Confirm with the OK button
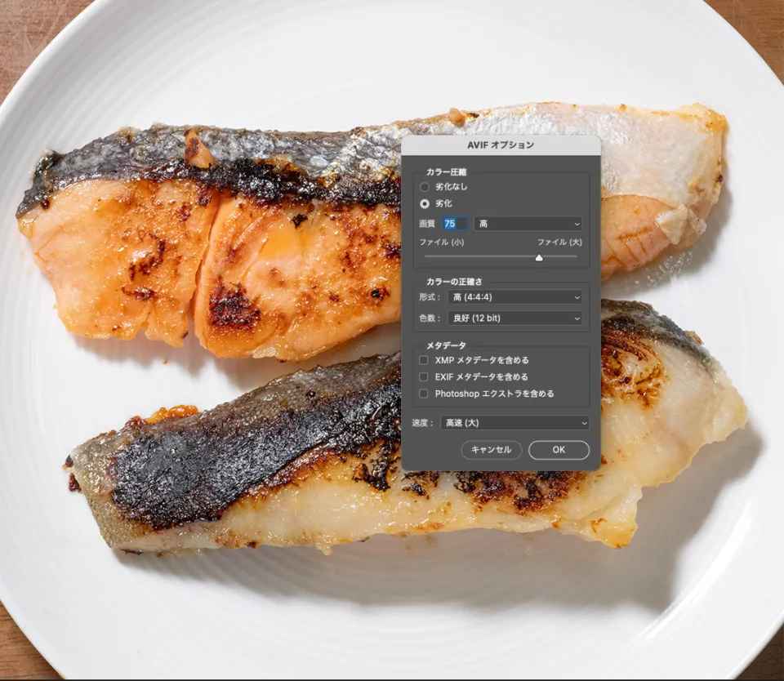This screenshot has height=681, width=784. tap(559, 450)
